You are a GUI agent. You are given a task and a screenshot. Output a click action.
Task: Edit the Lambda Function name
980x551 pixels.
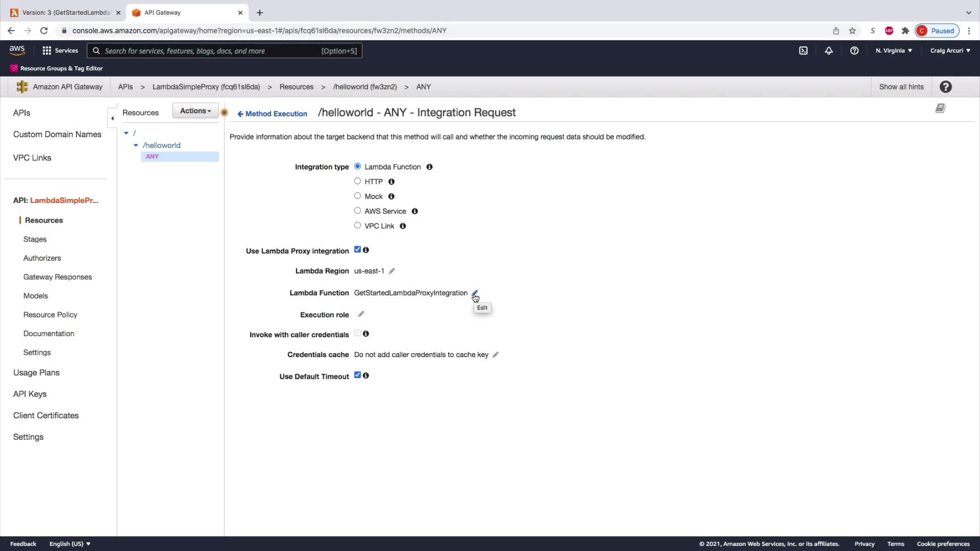tap(475, 293)
